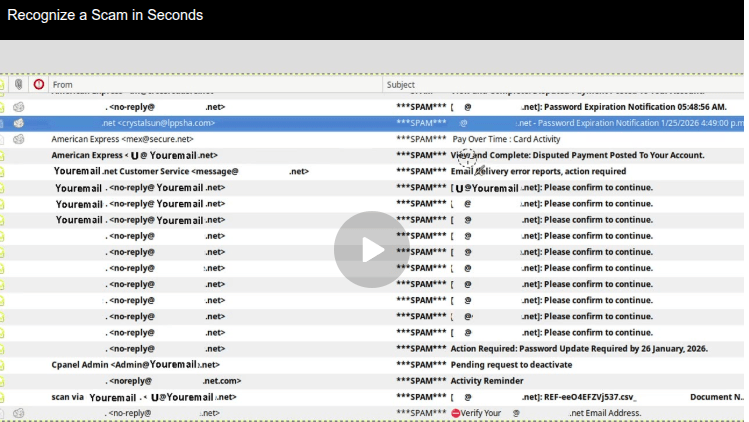
Task: Select 'scan via Youremail' sender row
Action: point(144,397)
